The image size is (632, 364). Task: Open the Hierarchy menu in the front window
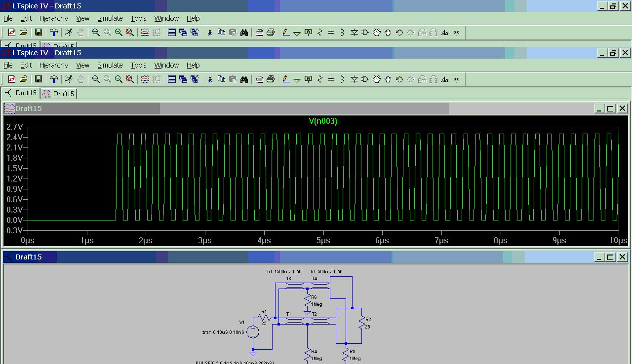(x=53, y=65)
